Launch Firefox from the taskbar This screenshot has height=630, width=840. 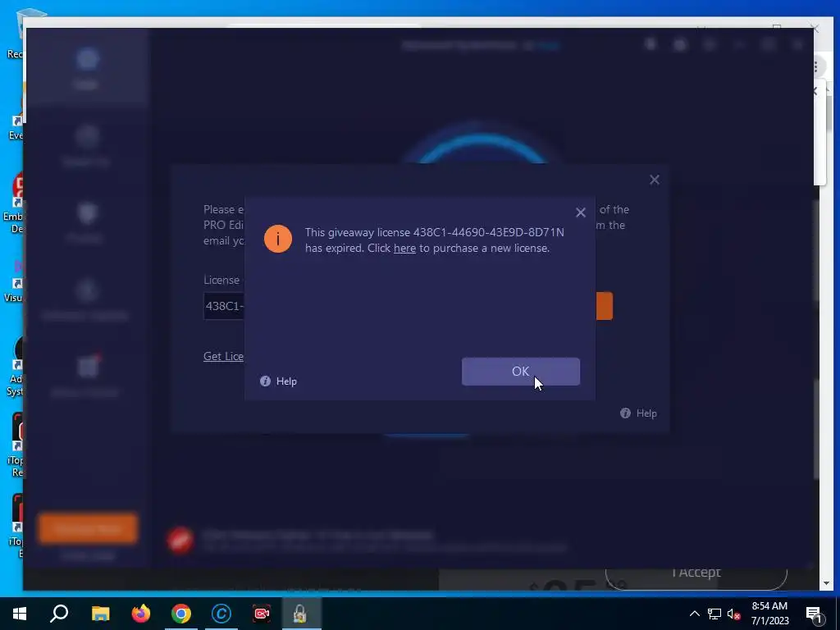[x=141, y=614]
